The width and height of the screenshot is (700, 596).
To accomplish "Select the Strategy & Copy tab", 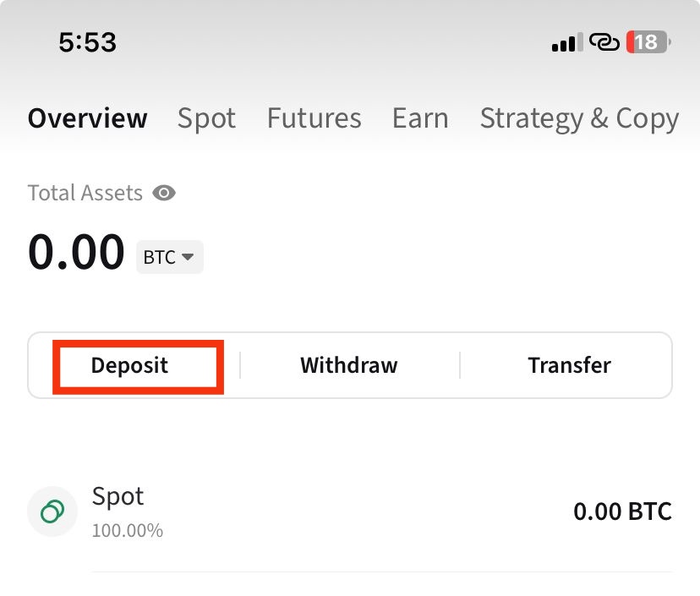I will 579,118.
